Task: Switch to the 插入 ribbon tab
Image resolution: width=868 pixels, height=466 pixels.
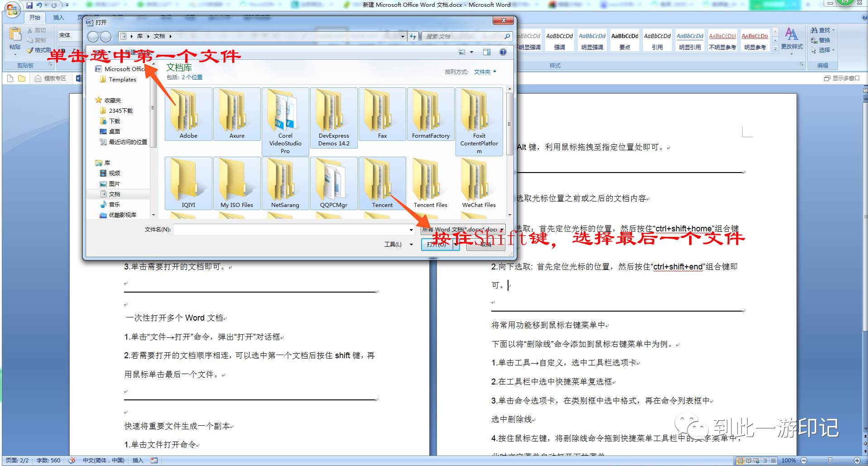Action: tap(59, 17)
